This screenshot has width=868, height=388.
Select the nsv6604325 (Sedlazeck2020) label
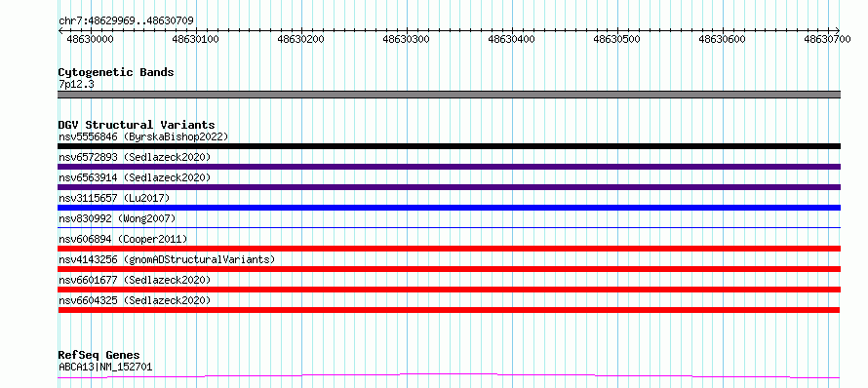[135, 300]
